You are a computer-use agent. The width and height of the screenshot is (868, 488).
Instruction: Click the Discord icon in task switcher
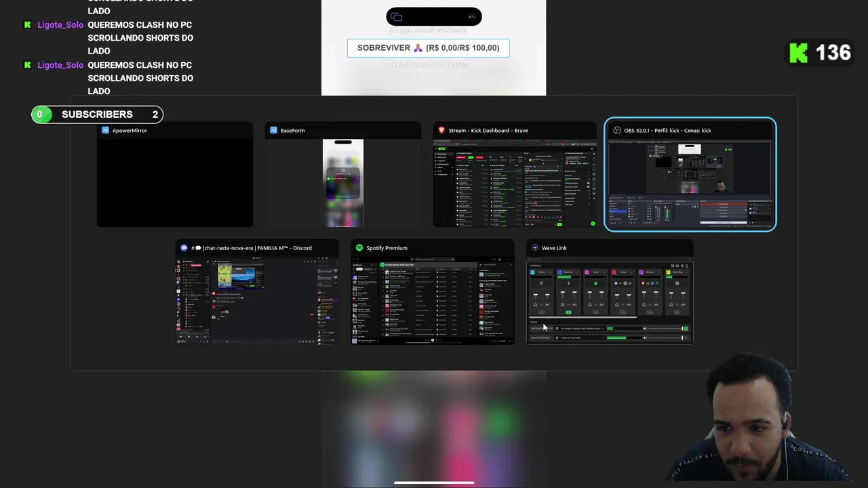(184, 248)
